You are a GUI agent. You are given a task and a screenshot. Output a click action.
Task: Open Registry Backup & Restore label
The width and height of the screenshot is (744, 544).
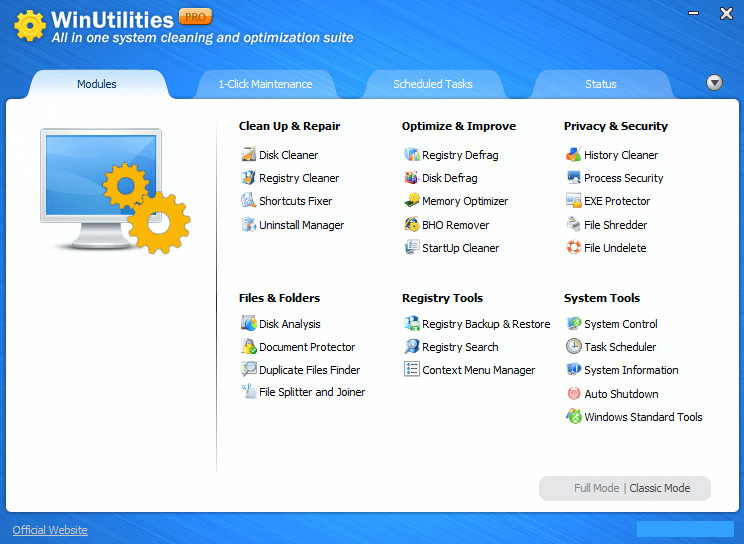(x=486, y=324)
